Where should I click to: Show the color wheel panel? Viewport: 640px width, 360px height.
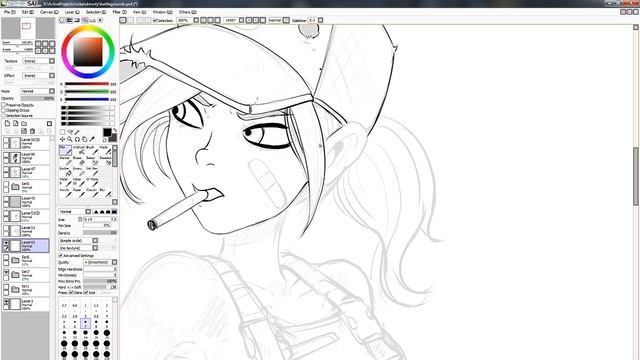click(62, 20)
